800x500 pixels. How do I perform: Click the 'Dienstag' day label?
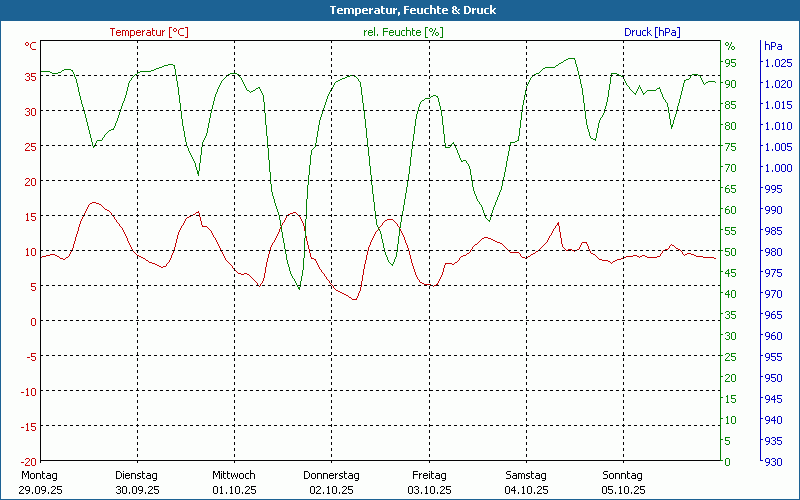pos(137,475)
